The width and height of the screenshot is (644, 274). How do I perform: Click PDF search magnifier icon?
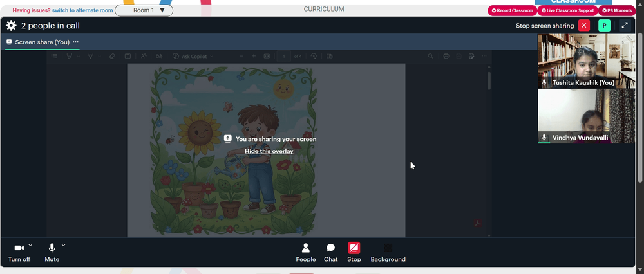pos(430,56)
